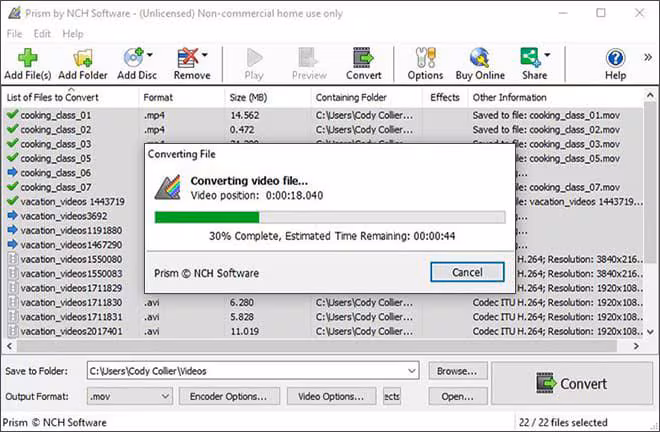Screen dimensions: 660x432
Task: Show the hidden toolbar overflow chevron
Action: pyautogui.click(x=648, y=57)
